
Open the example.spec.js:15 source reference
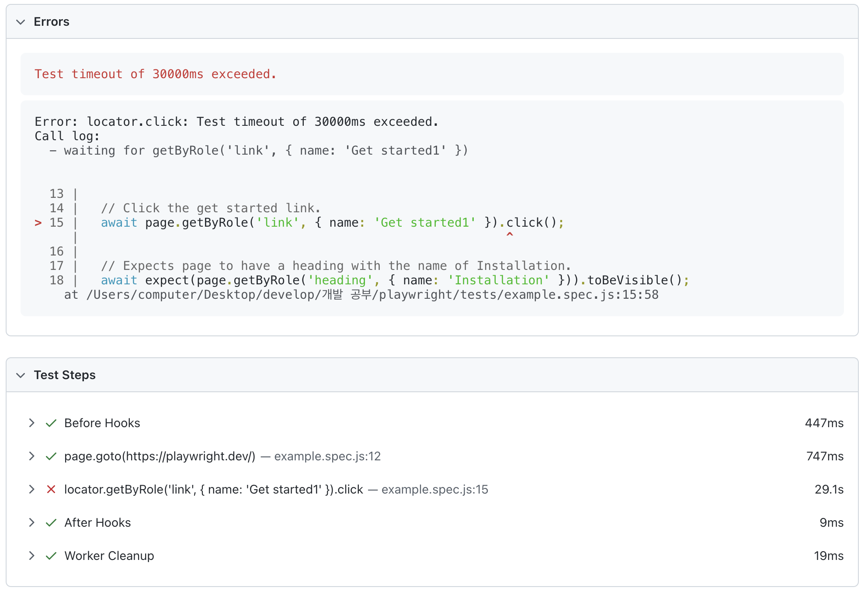click(x=434, y=489)
